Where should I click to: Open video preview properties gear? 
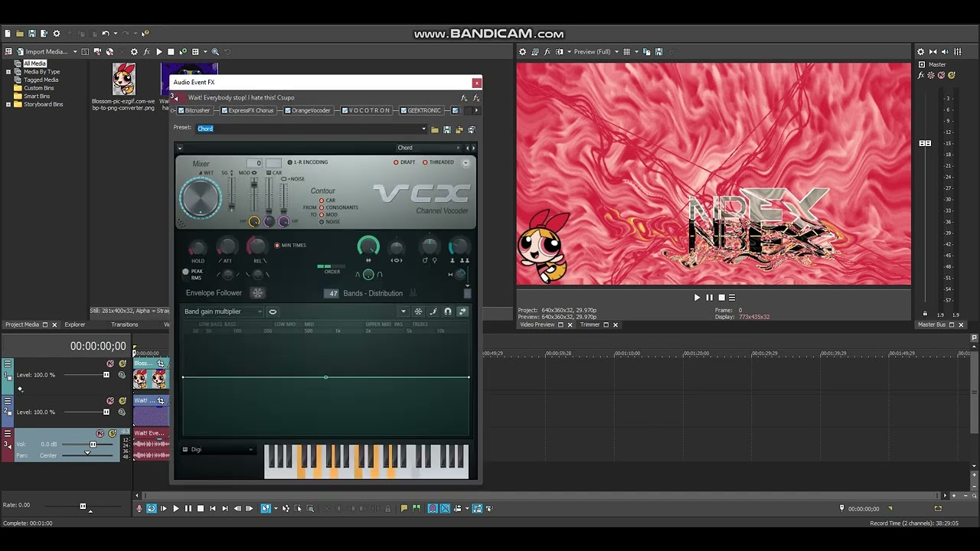(523, 52)
